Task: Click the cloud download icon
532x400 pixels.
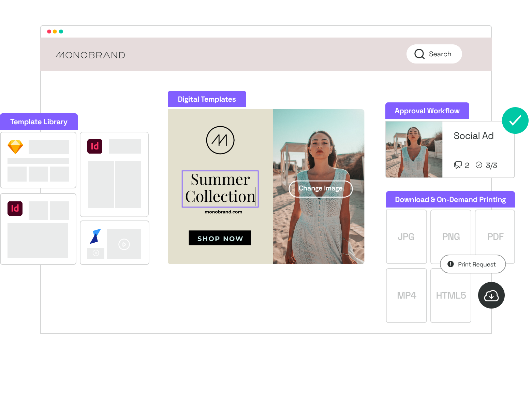Action: [491, 295]
